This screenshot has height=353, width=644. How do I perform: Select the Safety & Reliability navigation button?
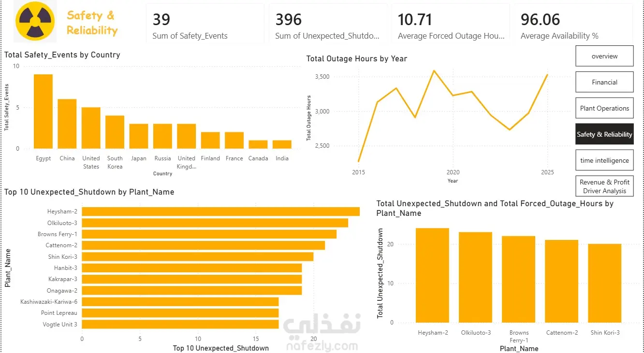(604, 134)
